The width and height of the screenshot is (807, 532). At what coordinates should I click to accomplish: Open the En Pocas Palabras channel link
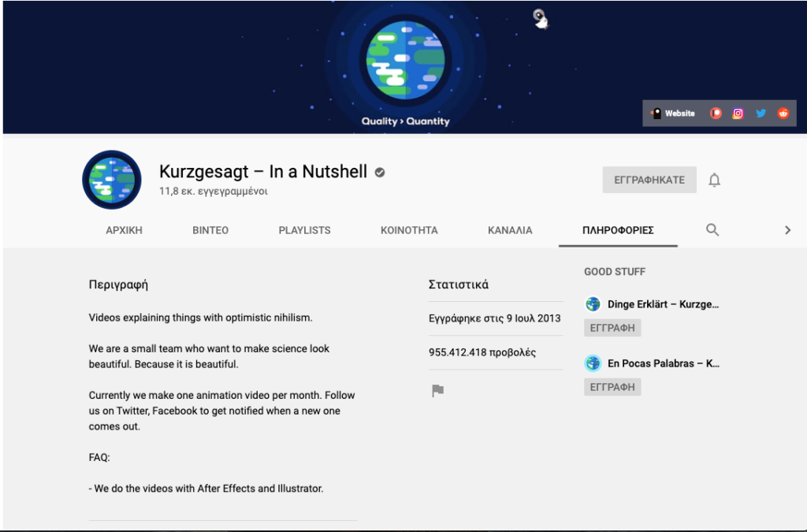(x=664, y=363)
